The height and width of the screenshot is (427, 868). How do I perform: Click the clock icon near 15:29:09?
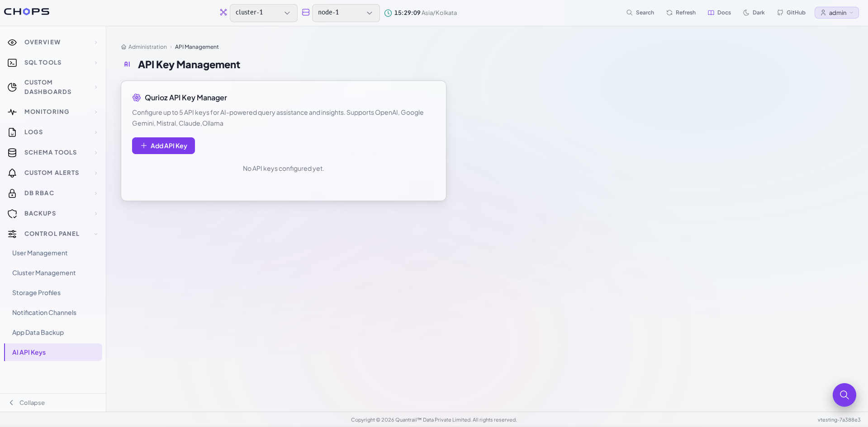[x=388, y=13]
